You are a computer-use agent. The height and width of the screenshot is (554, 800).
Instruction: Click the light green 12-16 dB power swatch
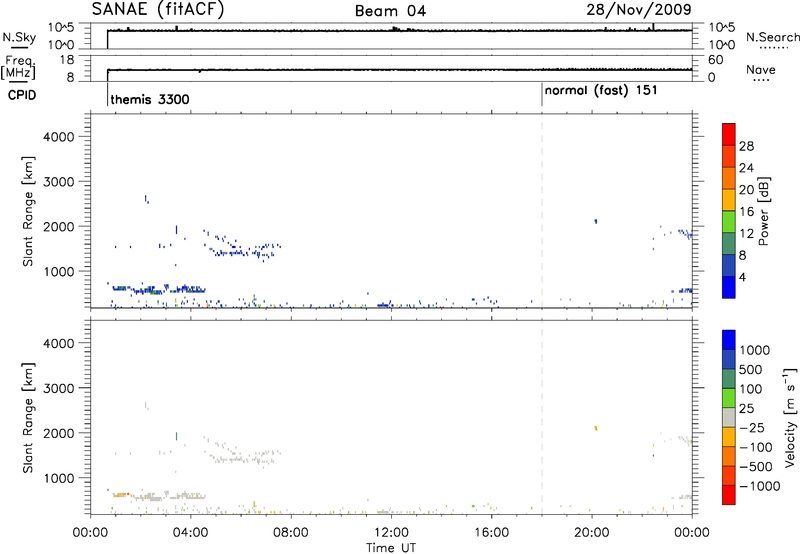pyautogui.click(x=729, y=221)
